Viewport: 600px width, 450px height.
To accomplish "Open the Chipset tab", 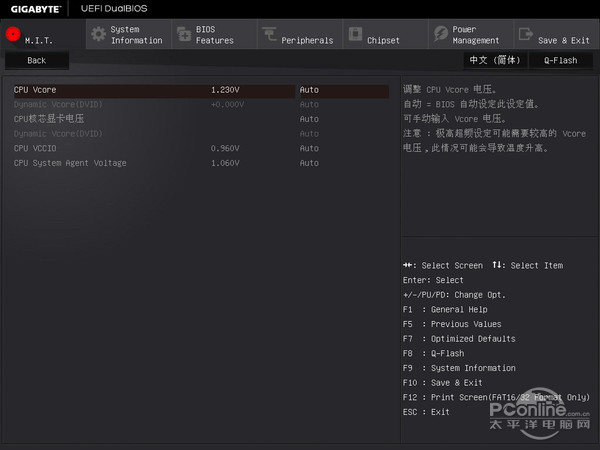I will click(x=386, y=34).
